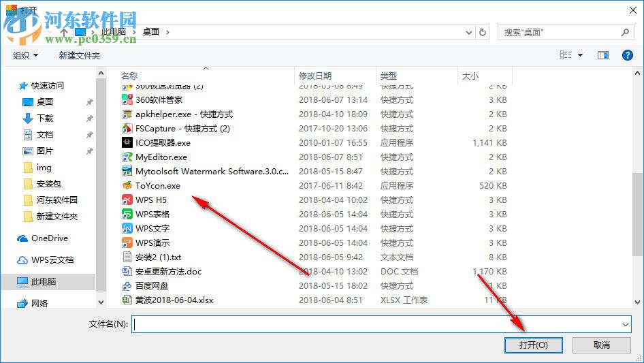Click the search magnifier icon
This screenshot has width=644, height=363.
(x=625, y=32)
